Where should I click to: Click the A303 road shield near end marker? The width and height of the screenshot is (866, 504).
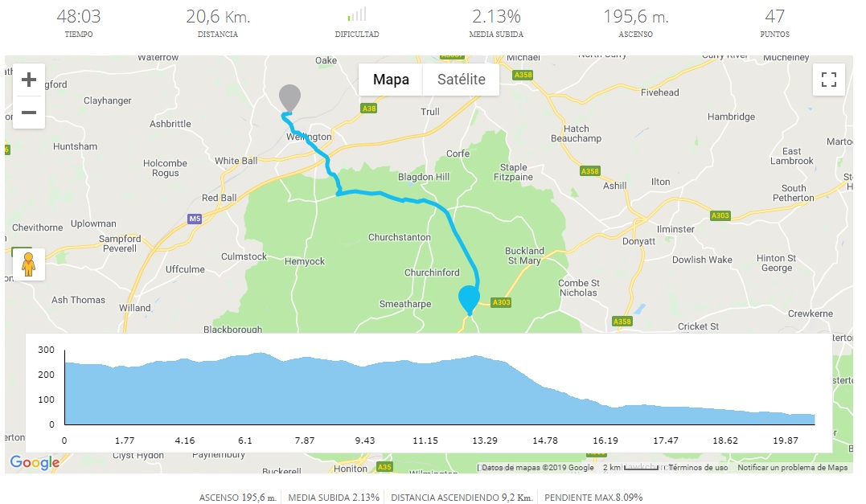[x=501, y=302]
